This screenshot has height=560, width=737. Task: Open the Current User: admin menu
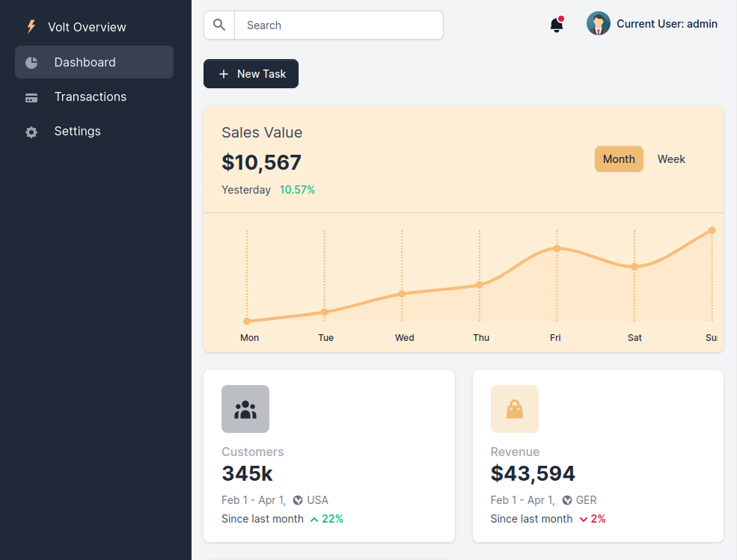click(x=667, y=24)
